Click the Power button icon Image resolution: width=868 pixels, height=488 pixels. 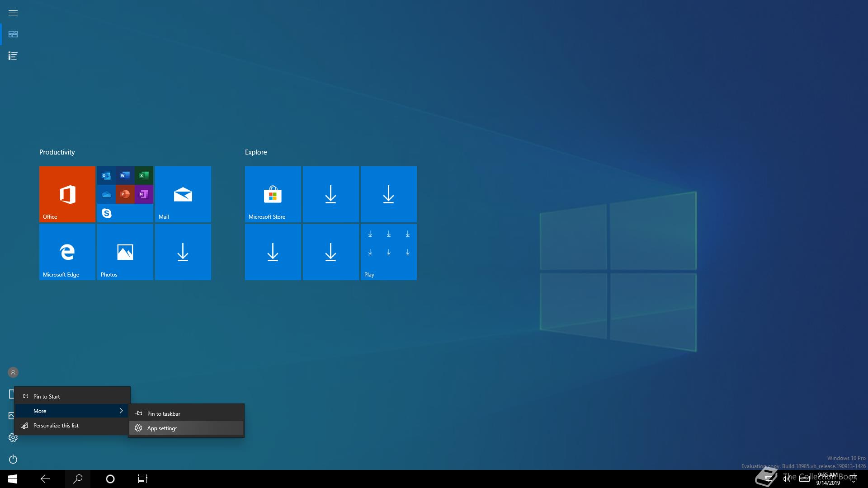[x=13, y=459]
